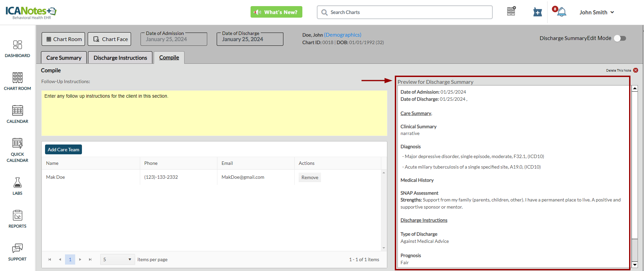
Task: Switch to Discharge Instructions tab
Action: [120, 58]
